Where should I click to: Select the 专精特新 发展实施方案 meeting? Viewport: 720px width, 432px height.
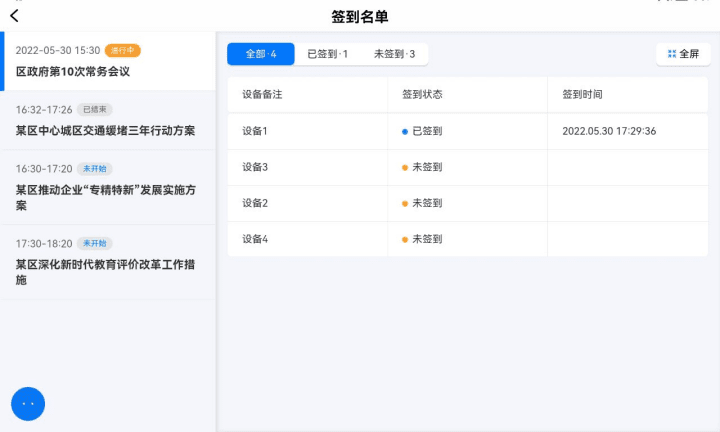[109, 187]
